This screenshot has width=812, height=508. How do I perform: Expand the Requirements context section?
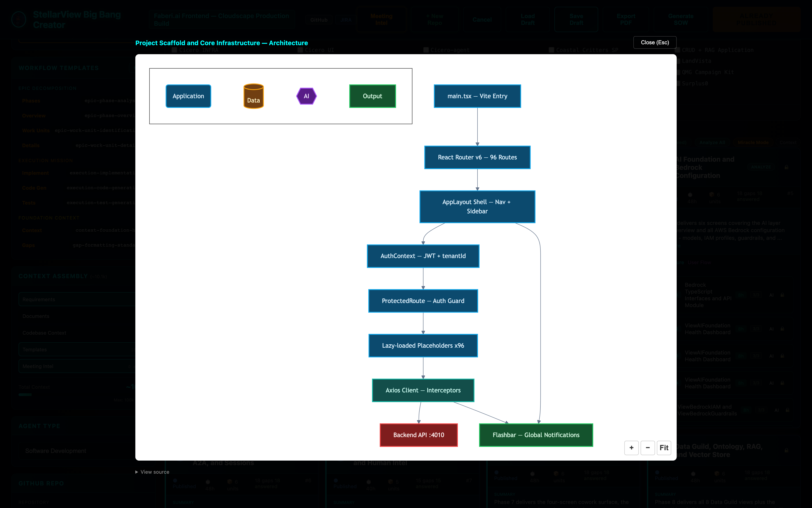[77, 299]
